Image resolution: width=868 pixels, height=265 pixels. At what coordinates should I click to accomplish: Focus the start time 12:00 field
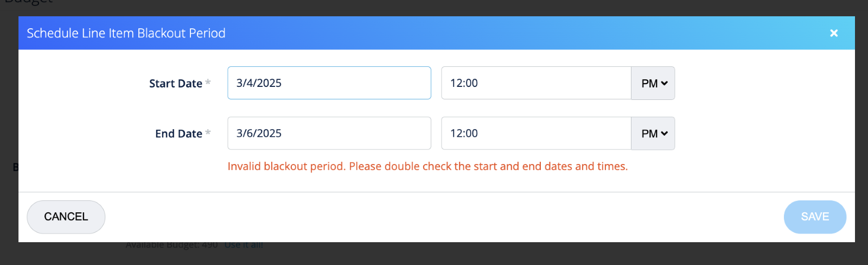[x=536, y=83]
